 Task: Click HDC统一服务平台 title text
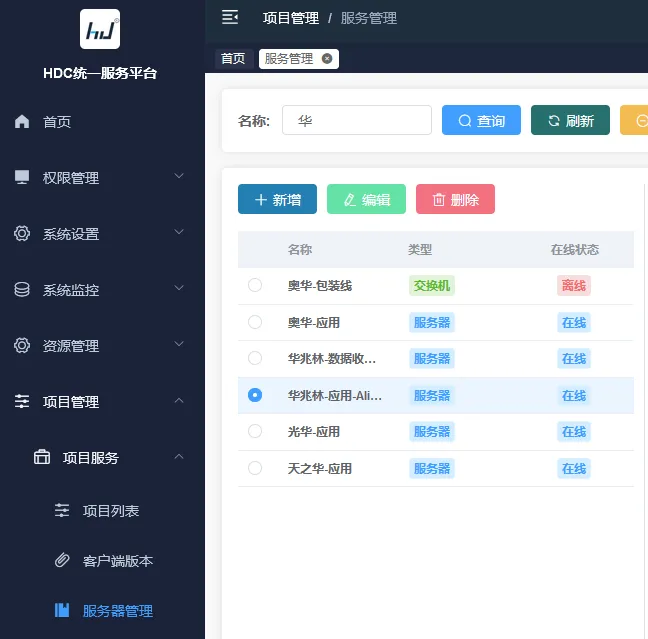point(100,73)
